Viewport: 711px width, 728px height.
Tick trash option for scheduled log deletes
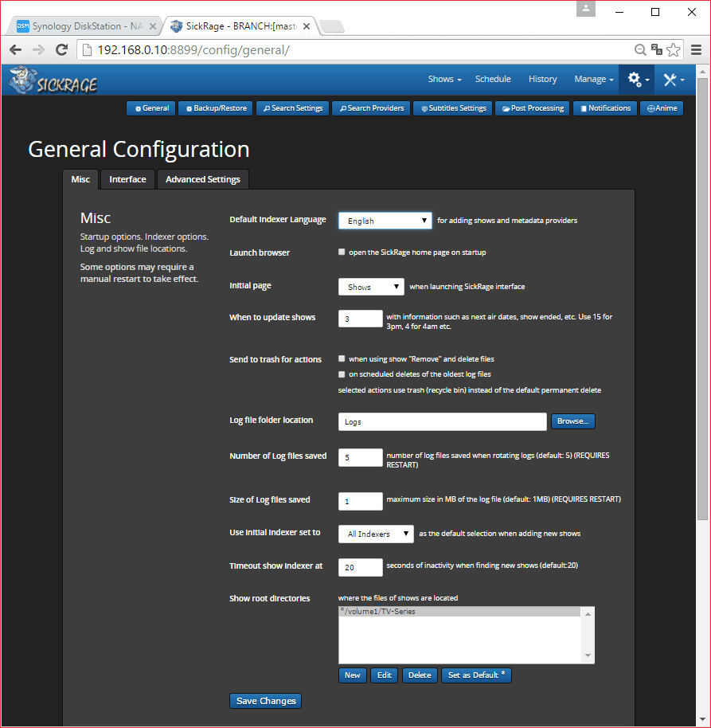[x=342, y=374]
